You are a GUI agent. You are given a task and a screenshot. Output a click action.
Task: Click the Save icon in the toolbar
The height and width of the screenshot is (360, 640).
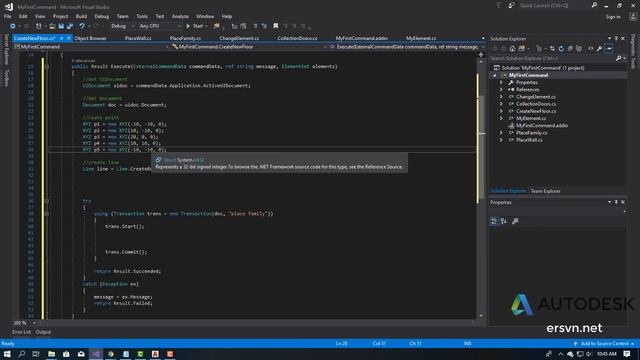[61, 26]
